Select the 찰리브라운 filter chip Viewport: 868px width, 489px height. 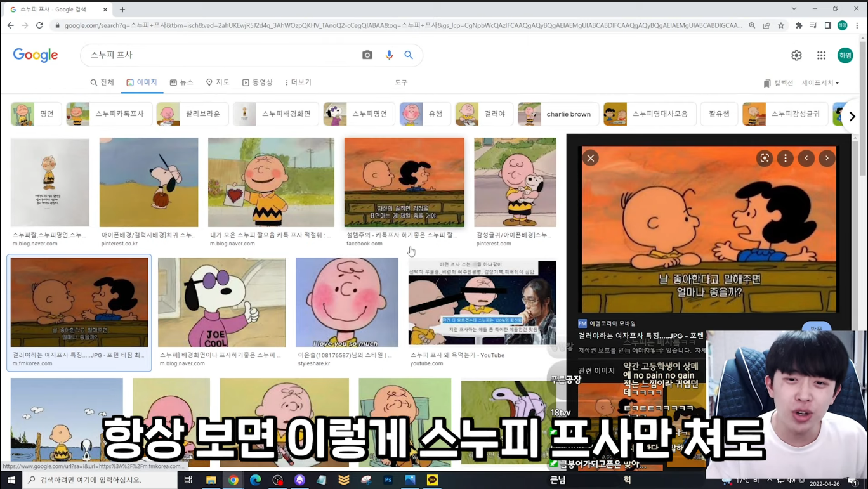192,114
